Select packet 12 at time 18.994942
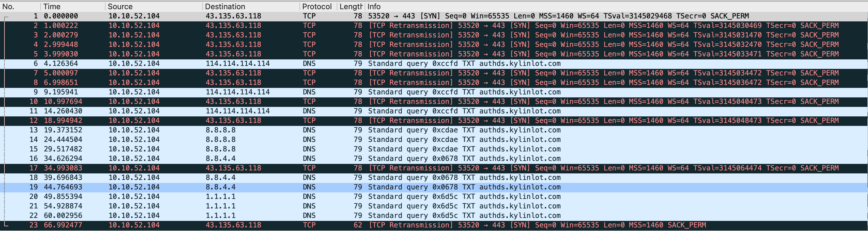Viewport: 868px width, 231px height. [434, 121]
